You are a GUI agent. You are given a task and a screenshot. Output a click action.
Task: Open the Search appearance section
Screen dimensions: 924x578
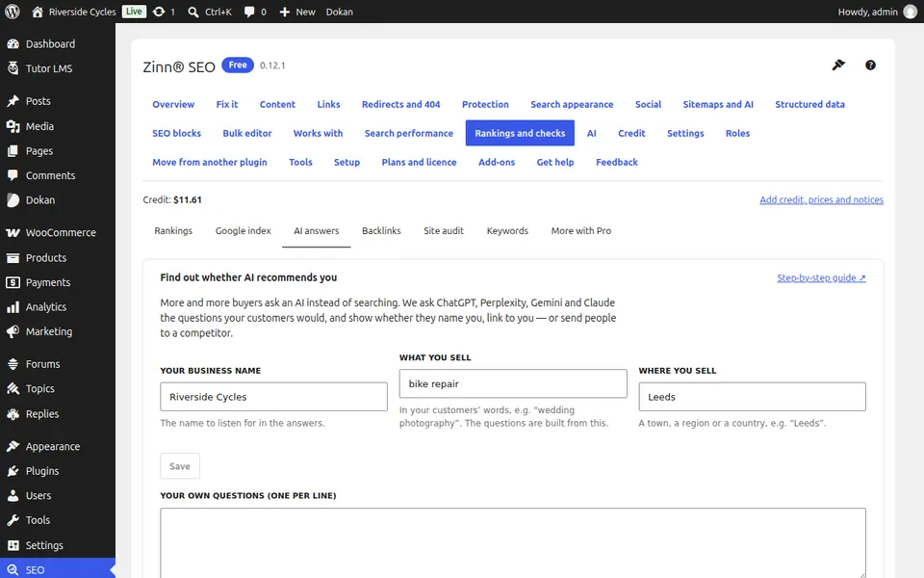coord(572,104)
